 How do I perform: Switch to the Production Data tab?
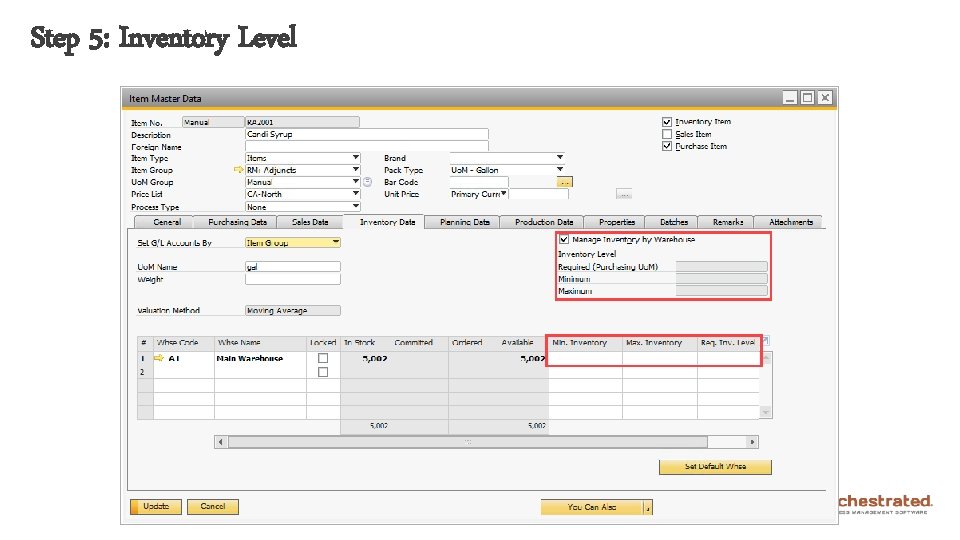point(544,222)
